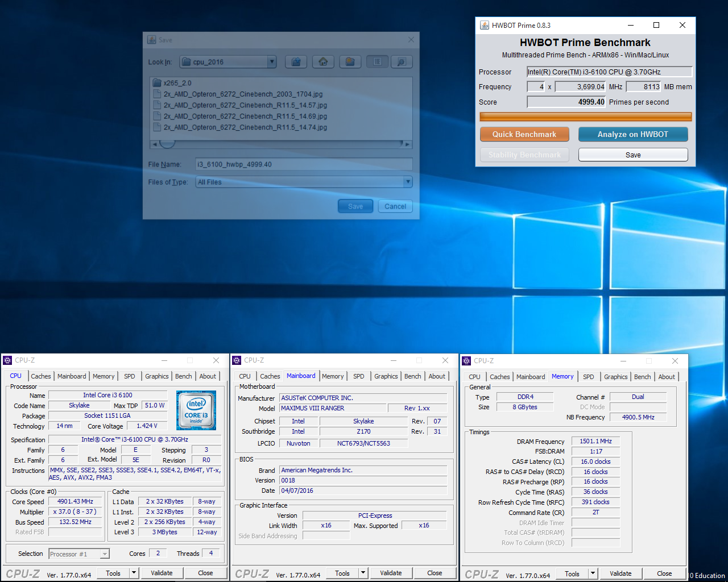Click NB Frequency value 4900.5 MHz

coord(638,417)
